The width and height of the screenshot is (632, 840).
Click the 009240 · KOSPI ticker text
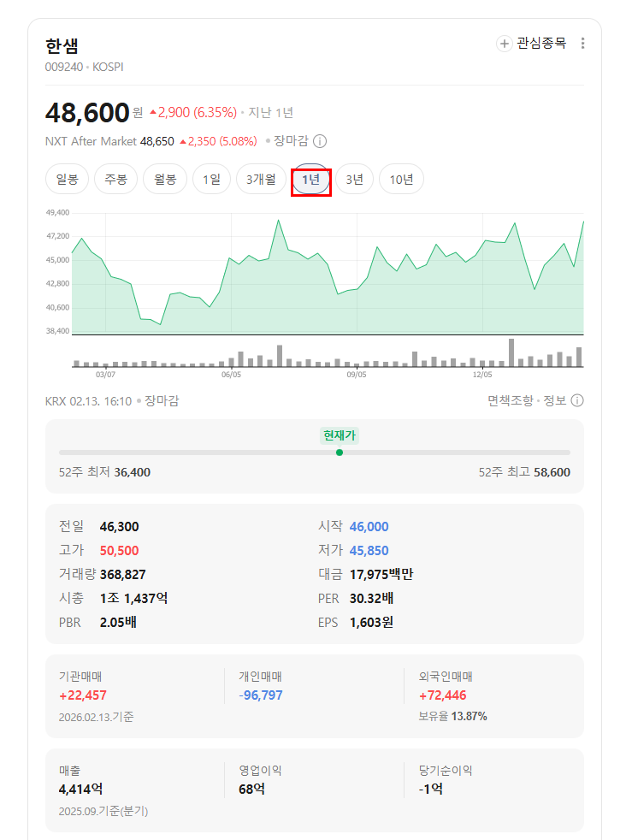coord(85,67)
